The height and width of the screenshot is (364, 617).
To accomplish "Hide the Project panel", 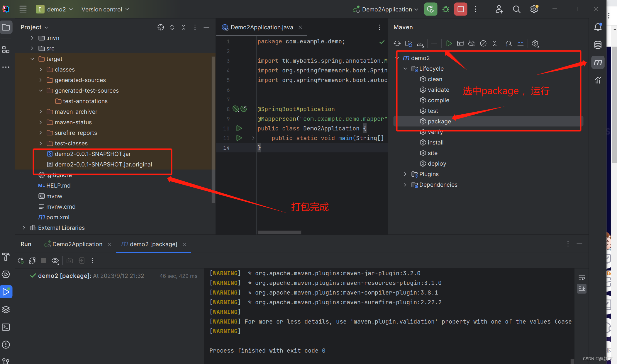I will [206, 27].
